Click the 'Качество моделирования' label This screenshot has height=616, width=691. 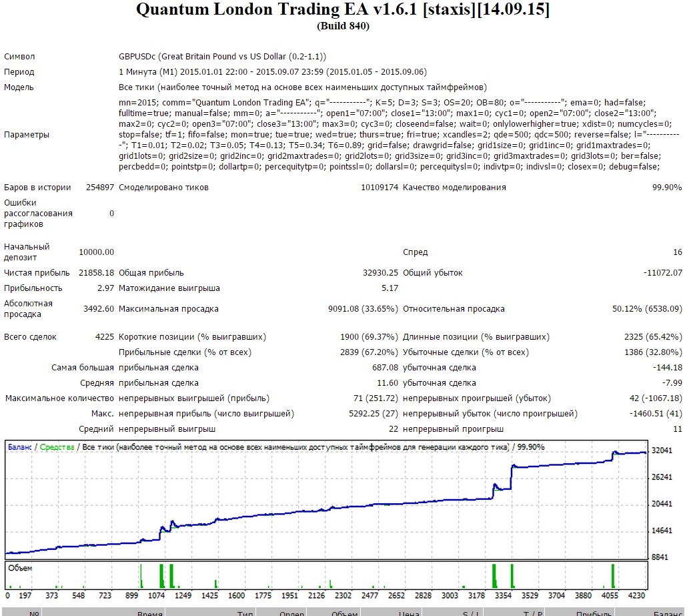[454, 188]
